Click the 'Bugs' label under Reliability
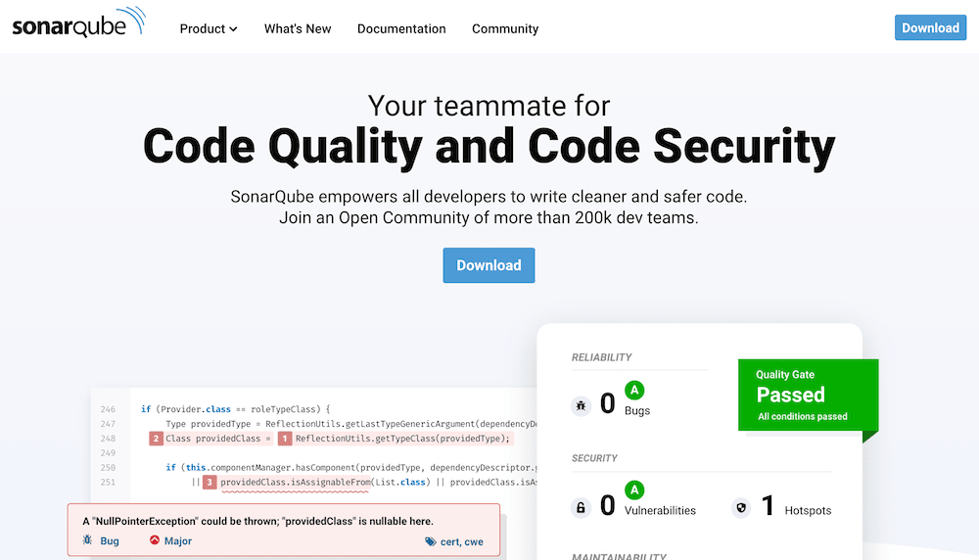 click(637, 411)
